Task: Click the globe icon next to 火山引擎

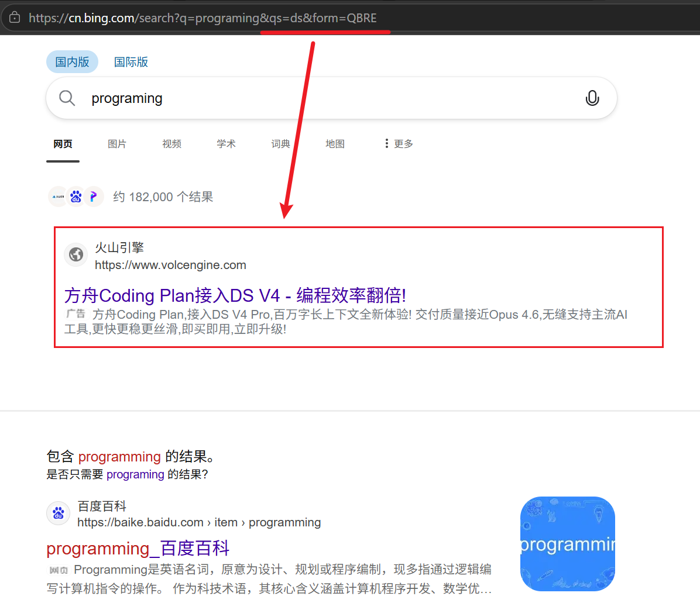Action: tap(76, 255)
